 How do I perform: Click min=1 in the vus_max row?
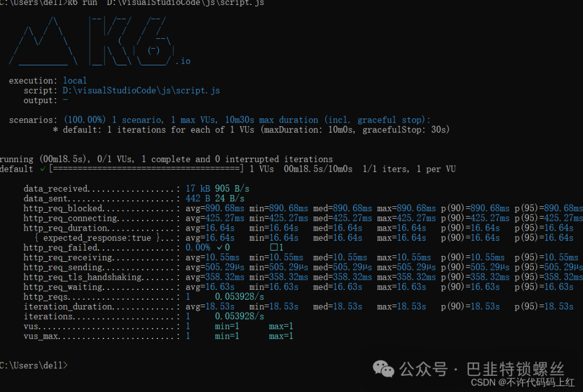(227, 336)
